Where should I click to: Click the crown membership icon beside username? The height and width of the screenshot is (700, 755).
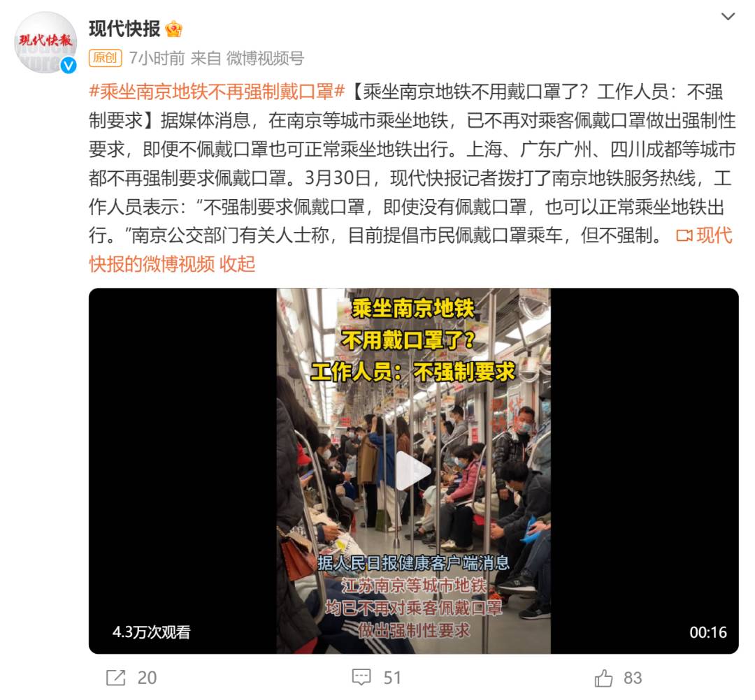(173, 29)
